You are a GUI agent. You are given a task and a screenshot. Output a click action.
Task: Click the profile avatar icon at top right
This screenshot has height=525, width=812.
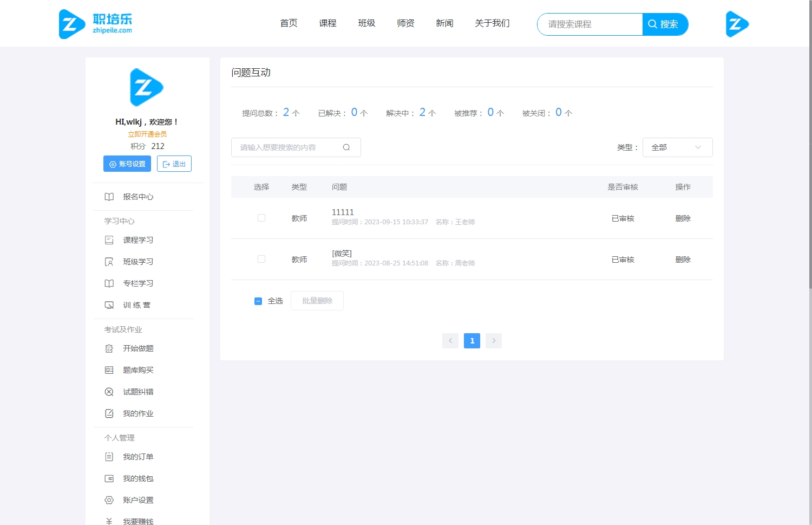click(737, 24)
